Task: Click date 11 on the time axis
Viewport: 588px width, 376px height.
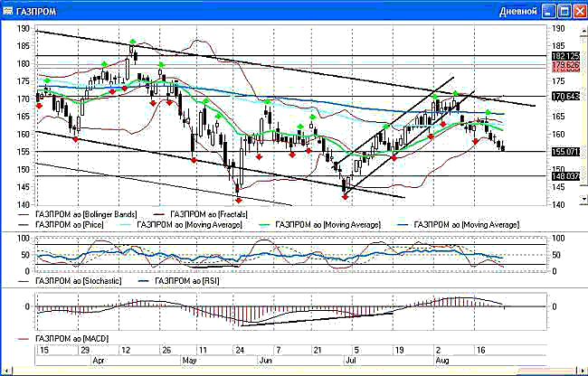Action: click(202, 351)
